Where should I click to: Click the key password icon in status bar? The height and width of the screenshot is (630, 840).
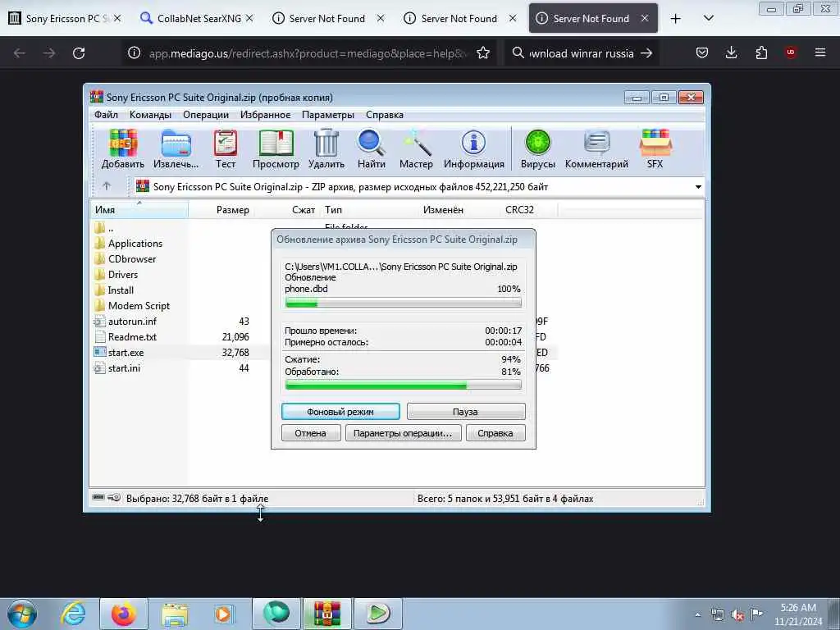pyautogui.click(x=113, y=498)
